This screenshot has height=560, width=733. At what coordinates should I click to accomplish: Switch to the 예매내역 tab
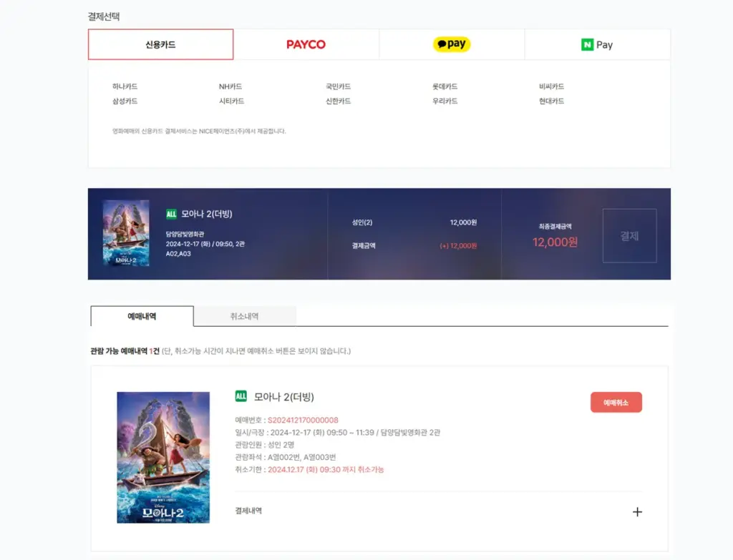click(x=142, y=316)
